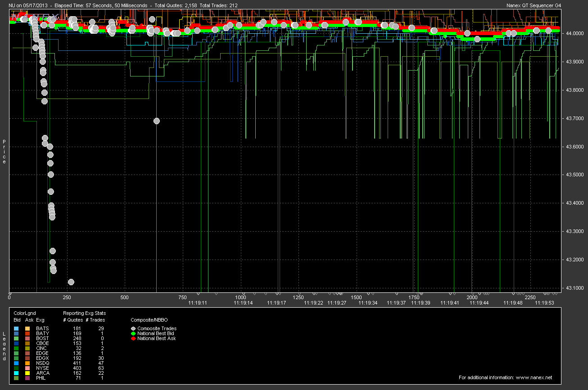The image size is (588, 390).
Task: Click the ARCA bid cyan swatch
Action: (17, 373)
